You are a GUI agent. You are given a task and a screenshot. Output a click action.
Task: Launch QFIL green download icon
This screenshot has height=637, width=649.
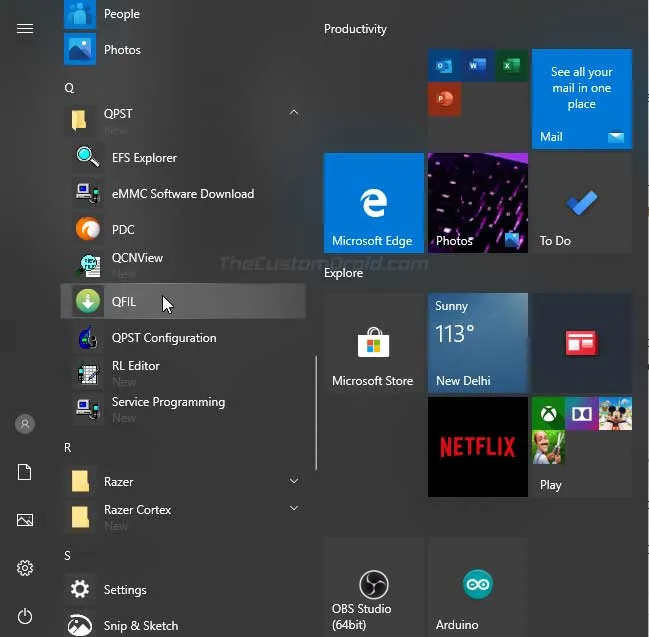[x=88, y=301]
